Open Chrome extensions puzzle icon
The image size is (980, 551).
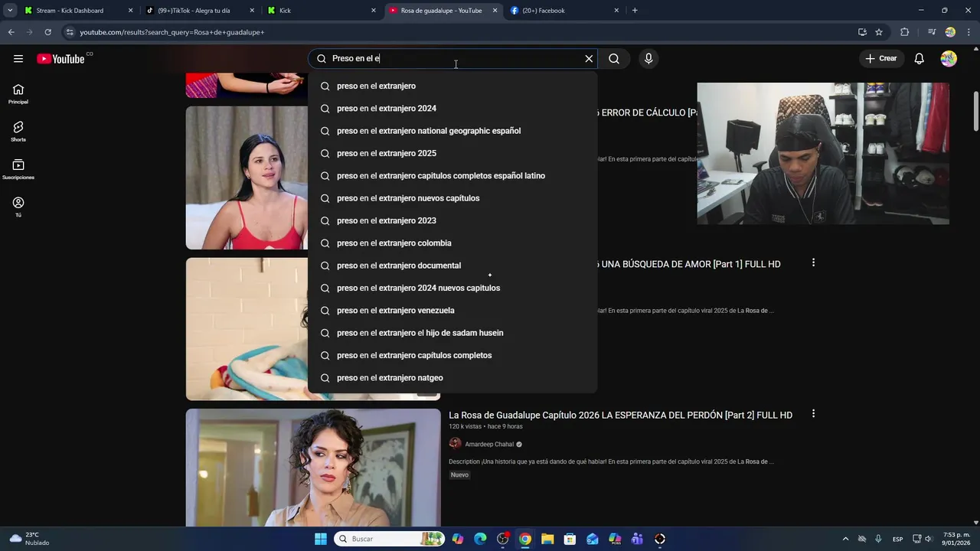coord(905,32)
